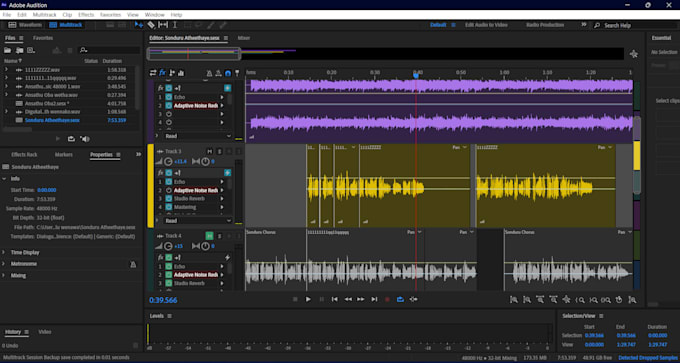680x363 pixels.
Task: Select the Edit Audio to Video workspace
Action: click(x=486, y=25)
